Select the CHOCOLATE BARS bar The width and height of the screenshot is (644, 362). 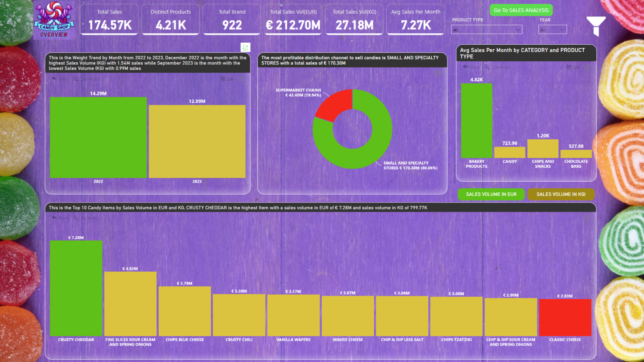tap(576, 154)
